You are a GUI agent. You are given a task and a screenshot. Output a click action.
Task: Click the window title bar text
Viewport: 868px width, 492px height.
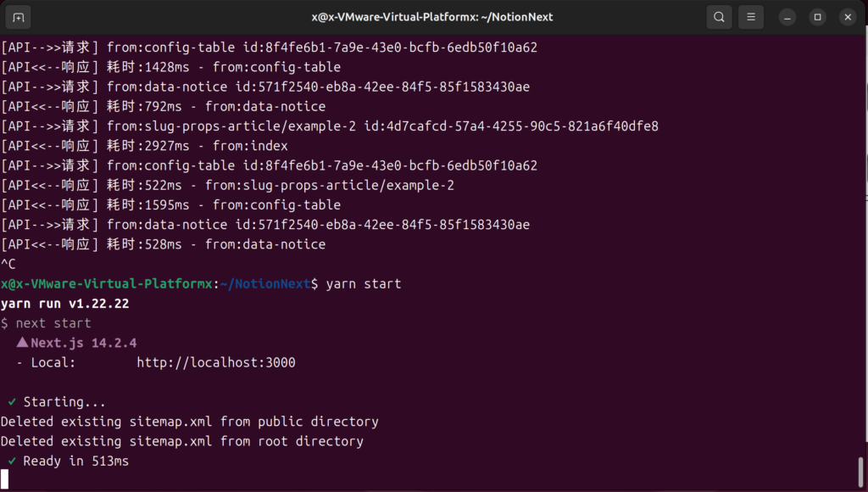[433, 17]
